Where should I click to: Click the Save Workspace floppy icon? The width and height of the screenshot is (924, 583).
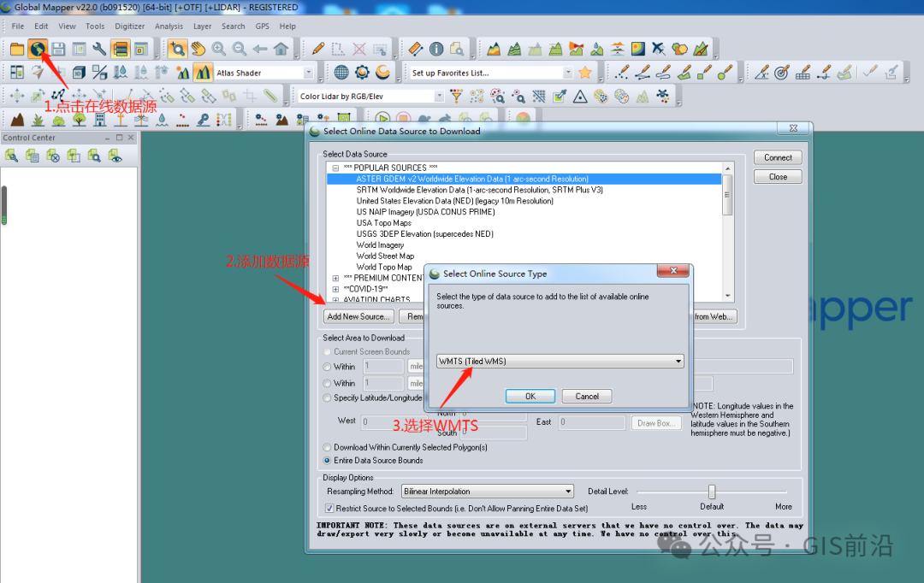[58, 49]
